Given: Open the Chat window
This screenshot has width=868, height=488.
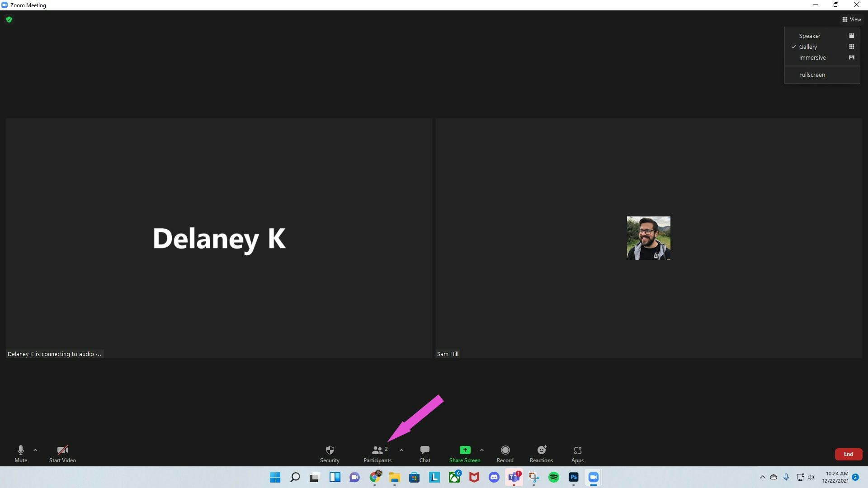Looking at the screenshot, I should point(424,454).
